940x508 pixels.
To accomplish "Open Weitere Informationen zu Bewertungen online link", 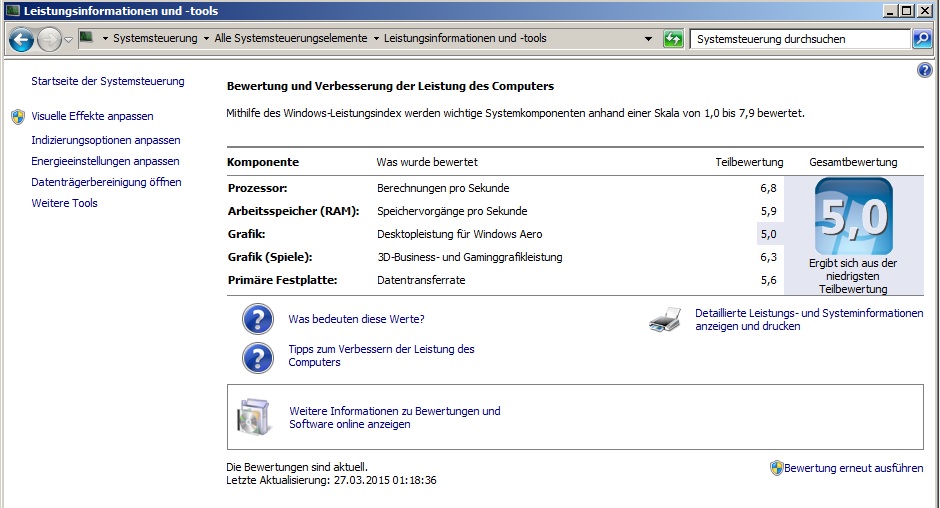I will pyautogui.click(x=394, y=417).
